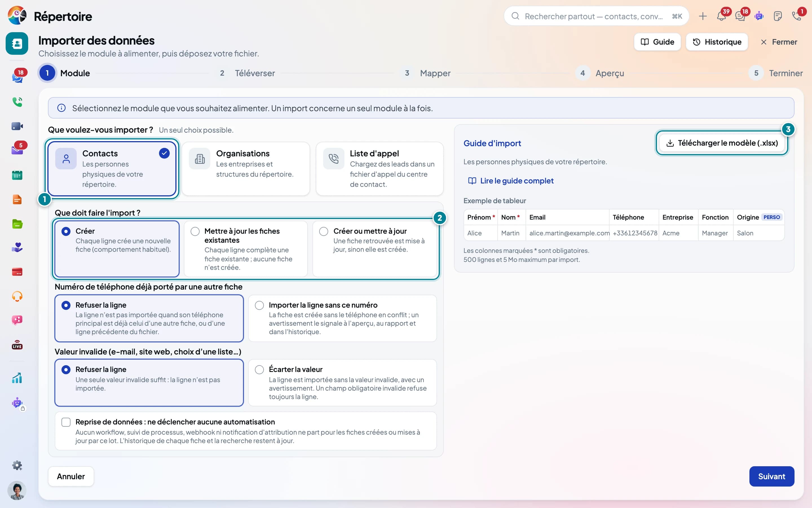Open the statistics chart icon in the sidebar
This screenshot has height=508, width=812.
[17, 378]
